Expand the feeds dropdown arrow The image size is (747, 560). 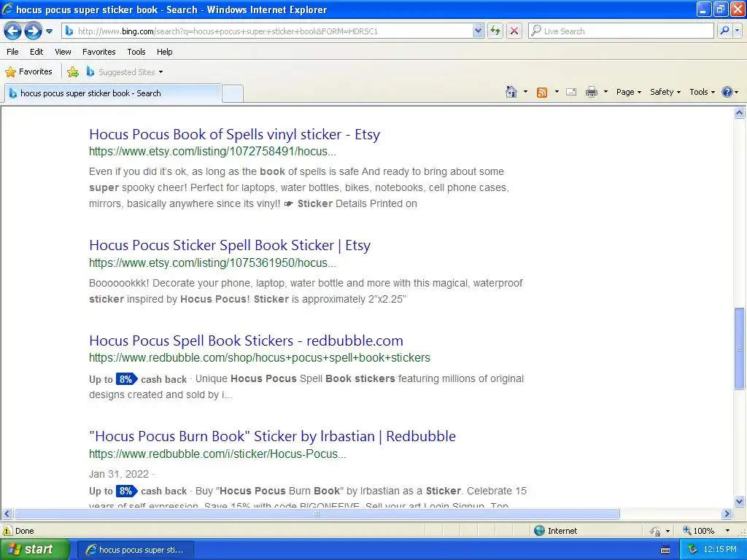coord(557,92)
